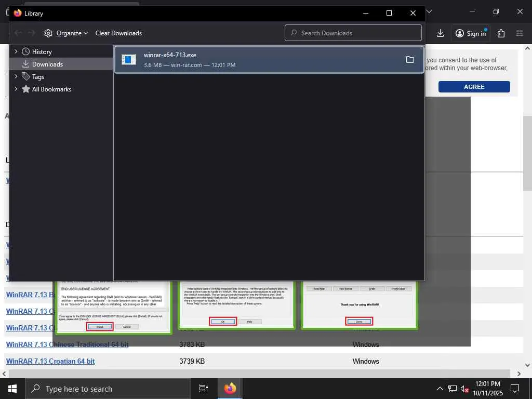The height and width of the screenshot is (399, 532).
Task: Select All Bookmarks in sidebar
Action: click(x=51, y=89)
